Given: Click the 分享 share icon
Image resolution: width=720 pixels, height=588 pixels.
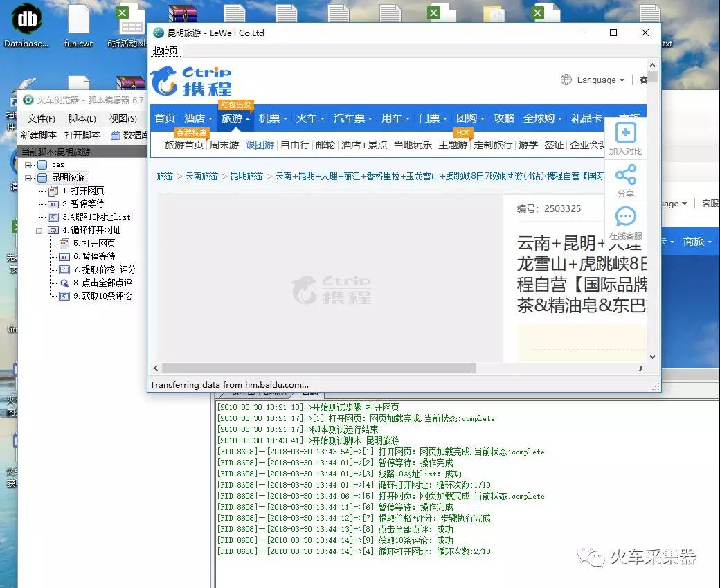Looking at the screenshot, I should 625,175.
